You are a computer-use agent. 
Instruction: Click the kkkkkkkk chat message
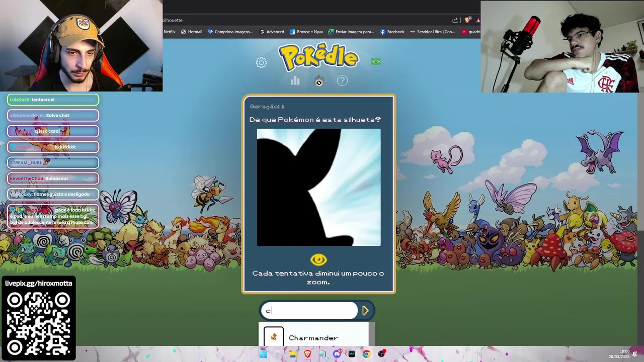click(53, 147)
